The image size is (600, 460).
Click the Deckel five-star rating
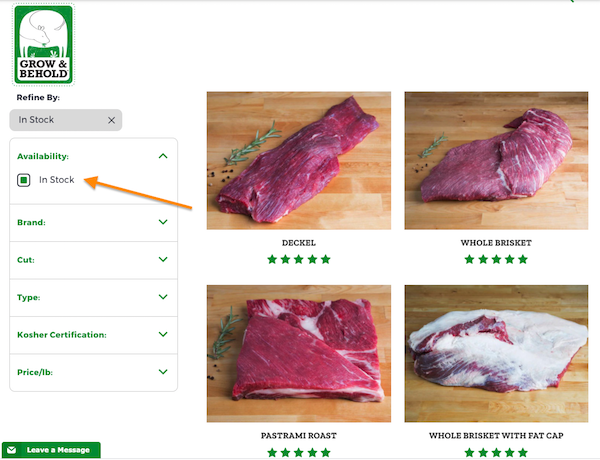tap(299, 259)
